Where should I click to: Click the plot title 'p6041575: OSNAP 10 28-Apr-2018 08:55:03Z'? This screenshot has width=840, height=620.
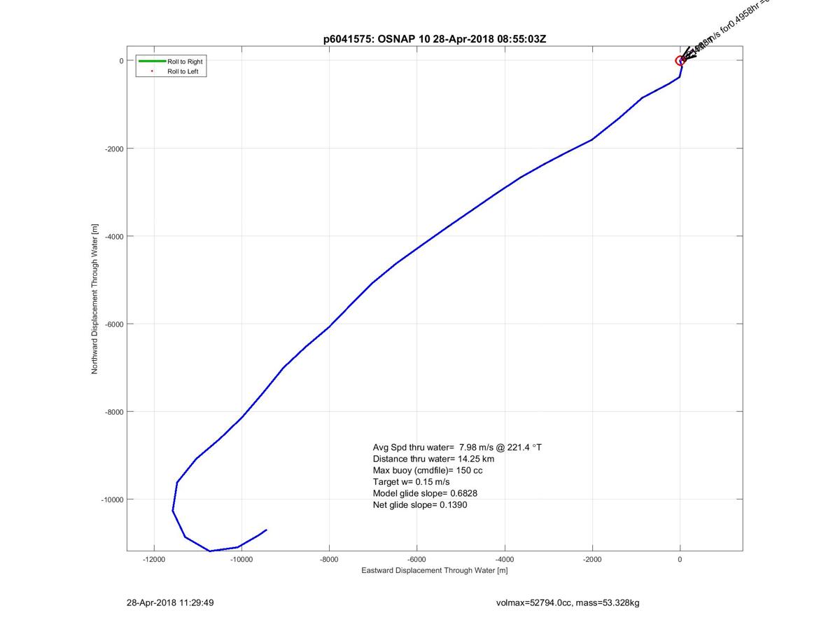tap(435, 39)
